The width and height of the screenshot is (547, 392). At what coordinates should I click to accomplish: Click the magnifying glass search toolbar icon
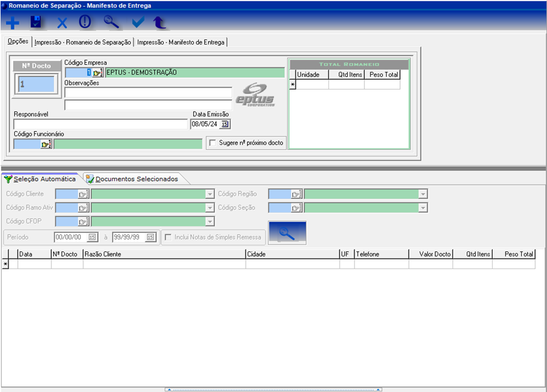pyautogui.click(x=111, y=23)
